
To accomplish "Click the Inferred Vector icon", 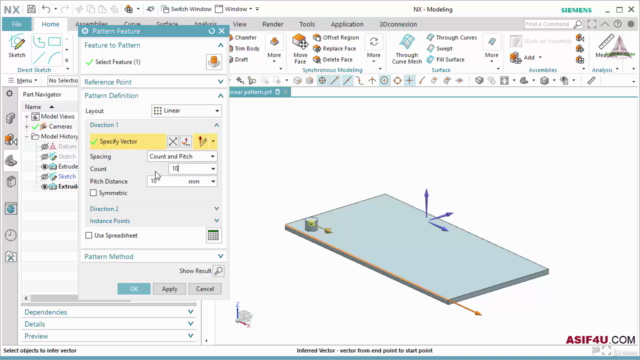I will click(202, 141).
